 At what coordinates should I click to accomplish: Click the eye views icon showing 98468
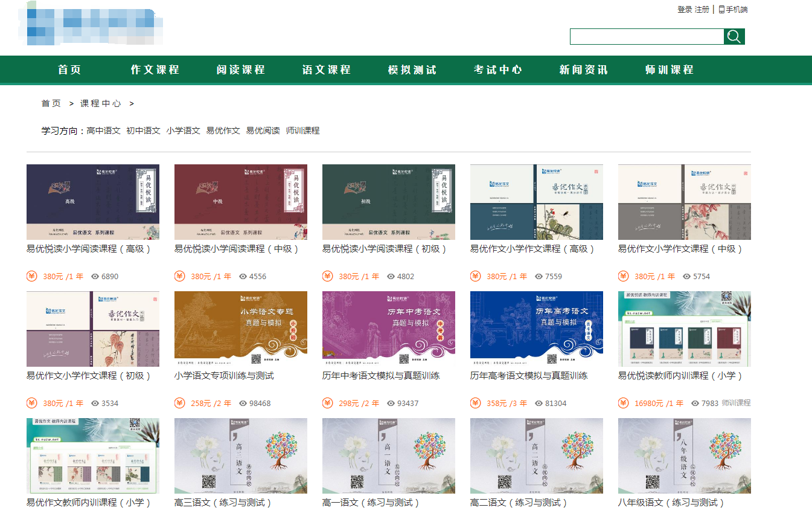(x=243, y=404)
